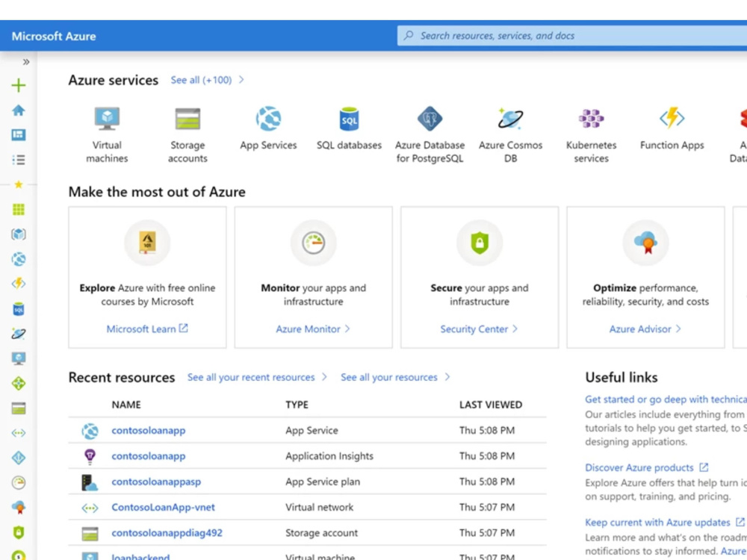The image size is (747, 560).
Task: Open Security Center shield icon in sidebar
Action: click(19, 532)
